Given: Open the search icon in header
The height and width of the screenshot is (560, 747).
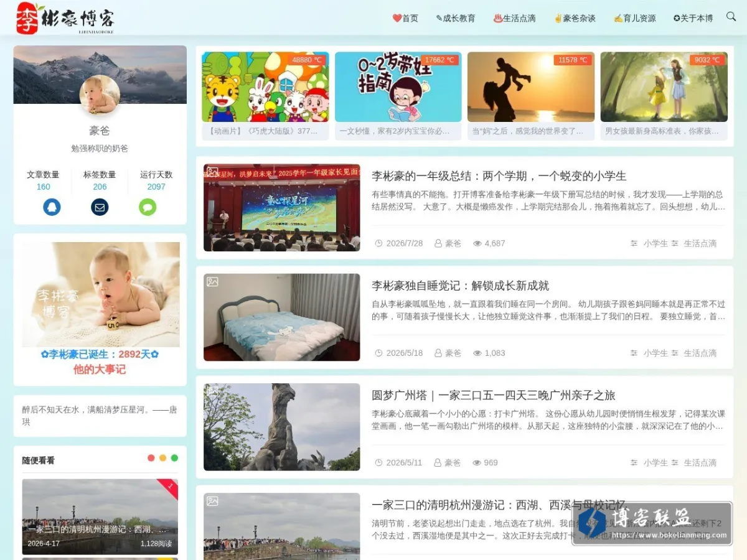Looking at the screenshot, I should click(731, 17).
